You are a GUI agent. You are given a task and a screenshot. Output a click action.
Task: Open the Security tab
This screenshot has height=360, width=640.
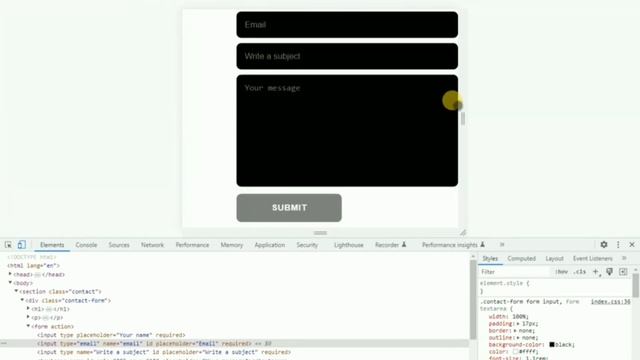[307, 245]
